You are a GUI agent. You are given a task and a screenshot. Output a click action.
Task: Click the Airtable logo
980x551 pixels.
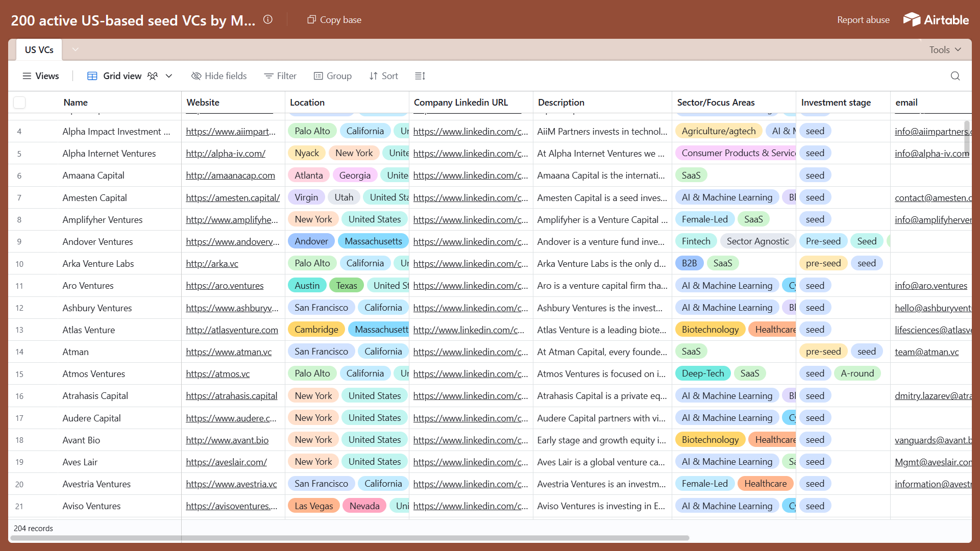point(936,19)
